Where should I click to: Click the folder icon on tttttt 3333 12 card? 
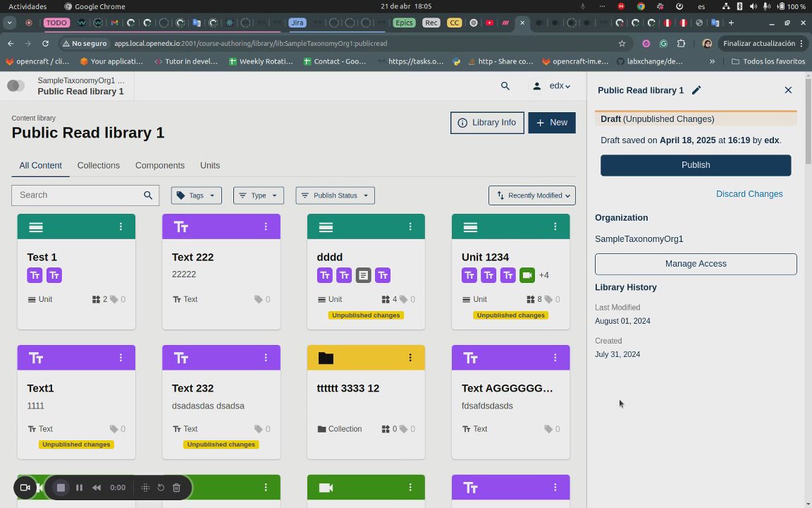pos(326,358)
